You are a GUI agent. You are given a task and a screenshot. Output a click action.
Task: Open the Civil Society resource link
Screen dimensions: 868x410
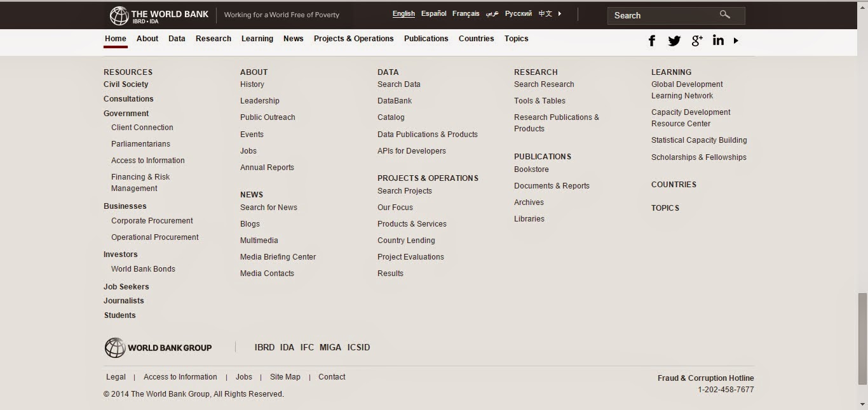pyautogui.click(x=126, y=84)
